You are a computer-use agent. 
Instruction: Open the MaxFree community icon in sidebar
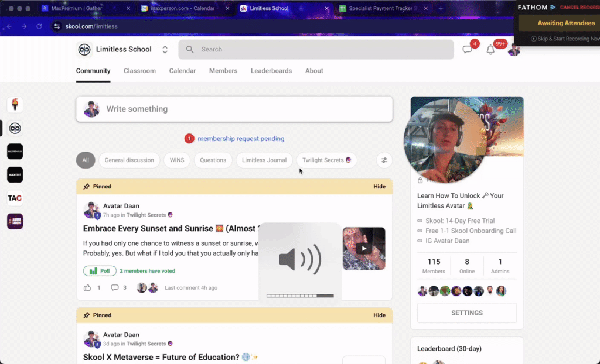coord(15,174)
